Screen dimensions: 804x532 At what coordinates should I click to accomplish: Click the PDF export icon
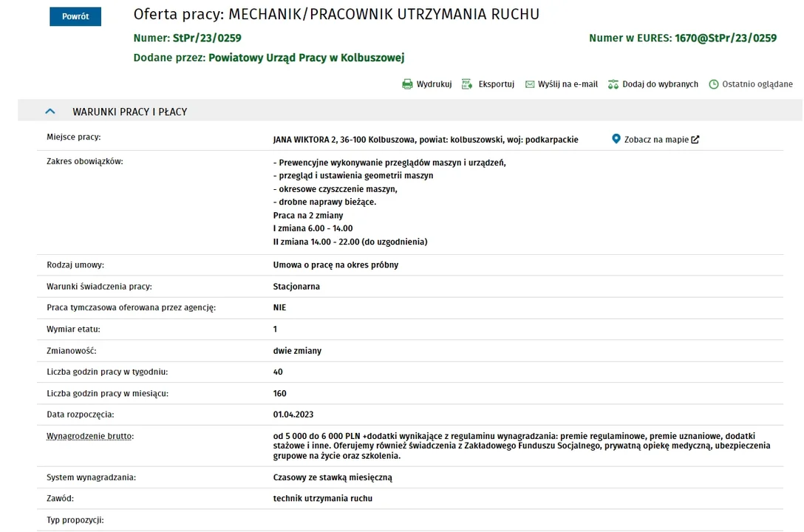coord(466,84)
